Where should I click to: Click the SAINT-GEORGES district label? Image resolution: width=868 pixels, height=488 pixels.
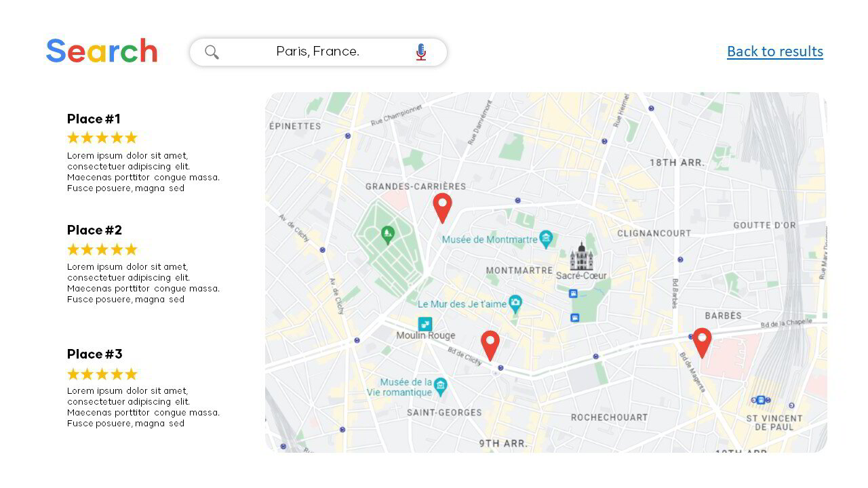pyautogui.click(x=444, y=412)
